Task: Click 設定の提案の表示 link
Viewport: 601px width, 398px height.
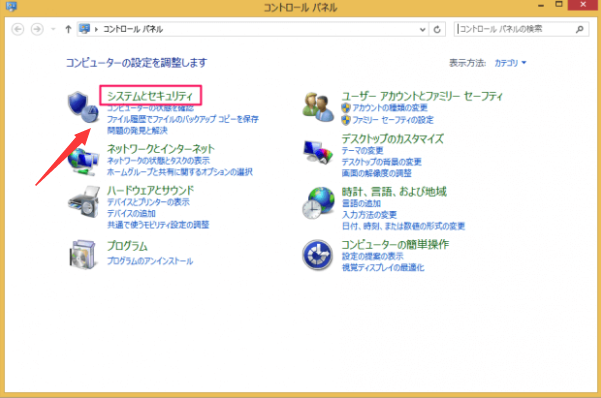Action: pyautogui.click(x=373, y=256)
